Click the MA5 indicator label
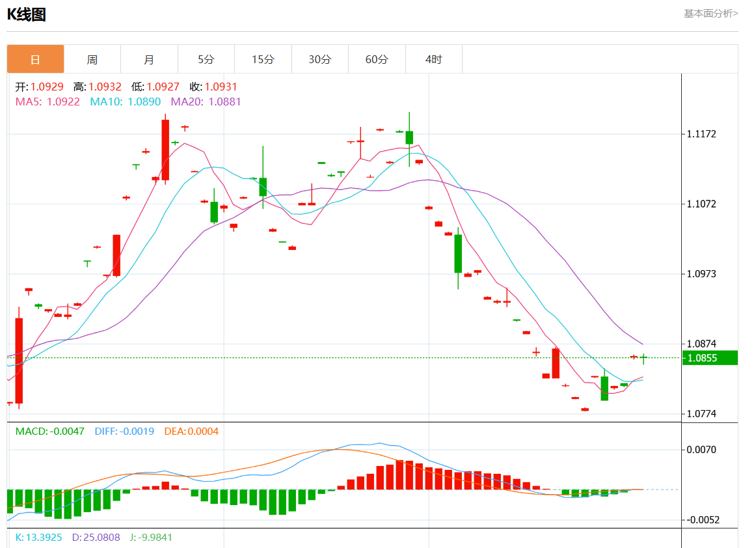This screenshot has width=756, height=548. pyautogui.click(x=47, y=102)
